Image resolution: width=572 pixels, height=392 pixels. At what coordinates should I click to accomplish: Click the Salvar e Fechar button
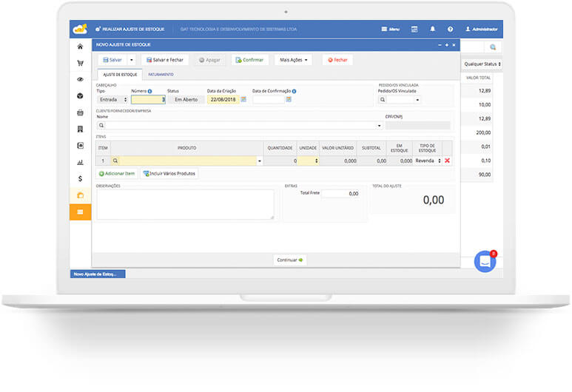click(x=165, y=60)
